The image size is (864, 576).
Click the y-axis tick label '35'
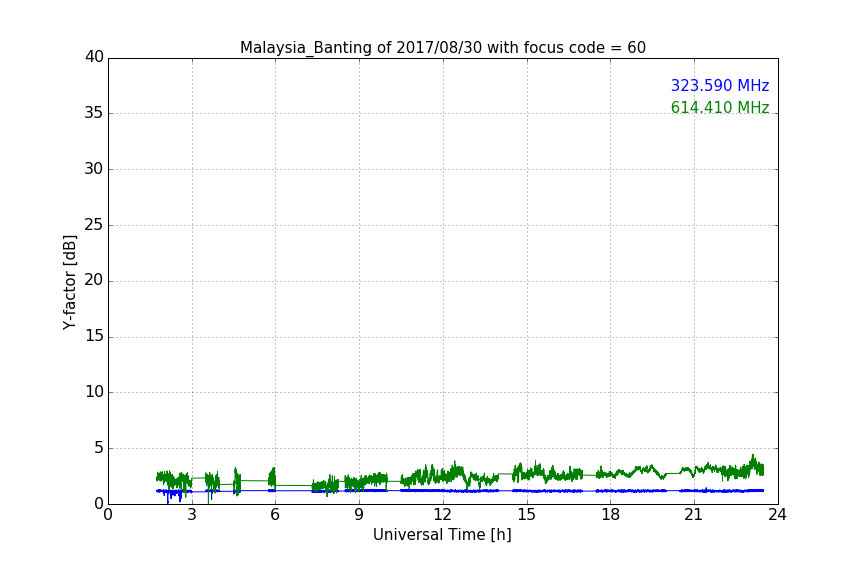tap(94, 113)
